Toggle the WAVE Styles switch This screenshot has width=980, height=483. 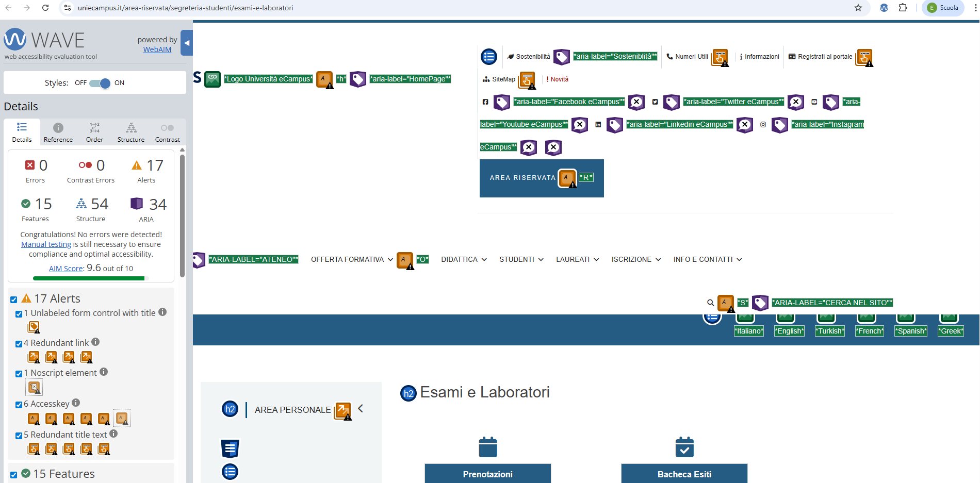pos(100,83)
